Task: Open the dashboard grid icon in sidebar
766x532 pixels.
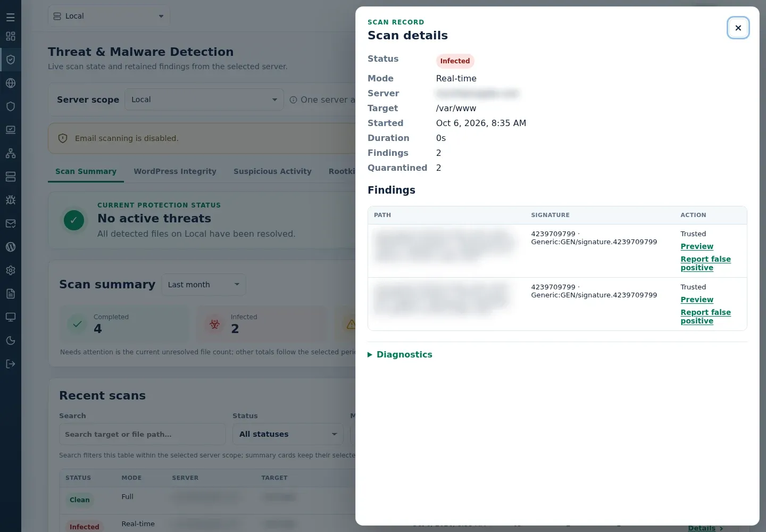Action: click(11, 36)
